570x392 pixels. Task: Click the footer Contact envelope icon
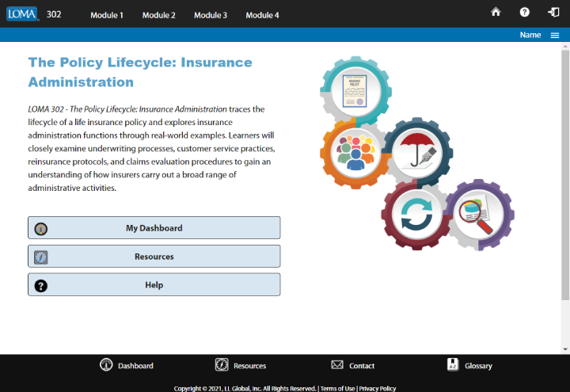tap(337, 364)
